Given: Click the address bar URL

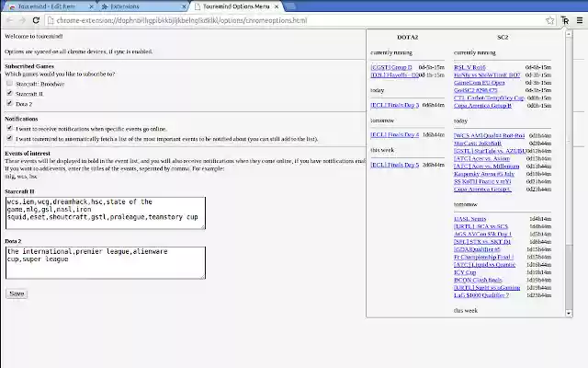Looking at the screenshot, I should coord(182,20).
